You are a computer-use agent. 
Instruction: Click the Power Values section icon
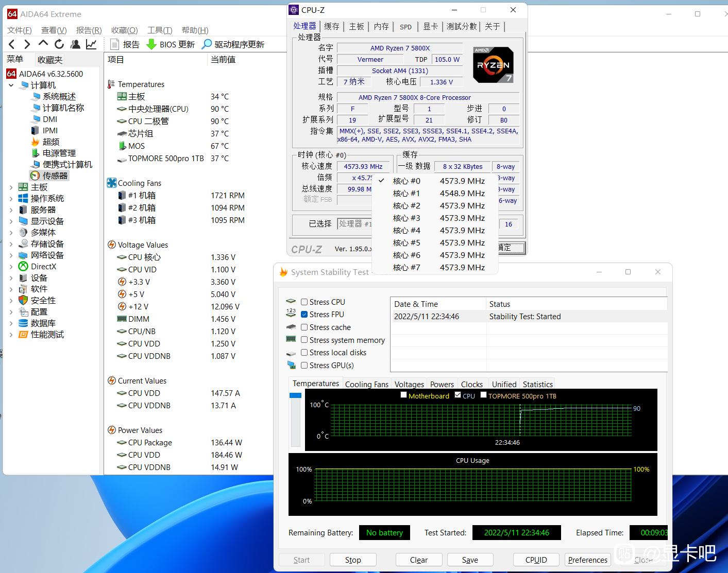(111, 430)
